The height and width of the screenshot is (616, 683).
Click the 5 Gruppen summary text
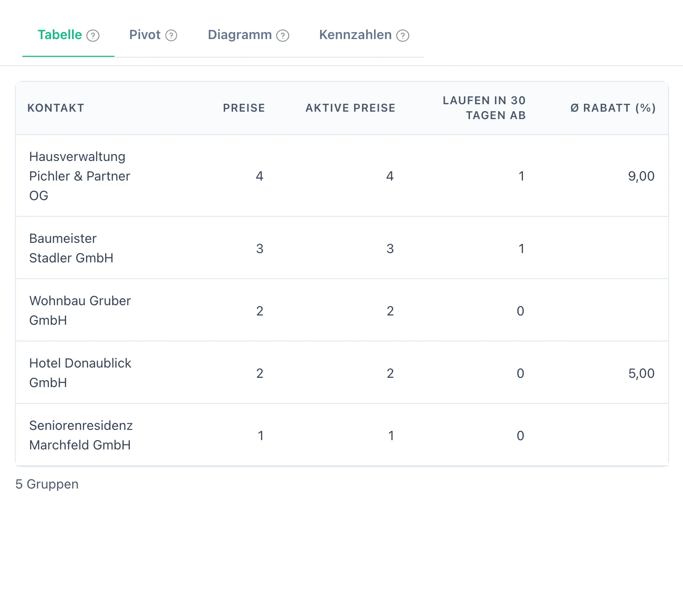tap(47, 484)
